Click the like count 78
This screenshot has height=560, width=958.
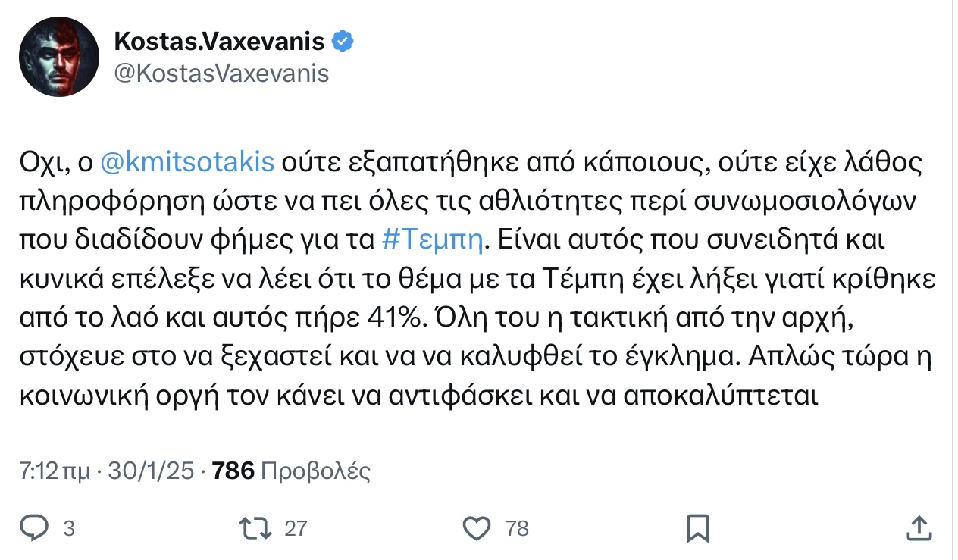[x=517, y=528]
